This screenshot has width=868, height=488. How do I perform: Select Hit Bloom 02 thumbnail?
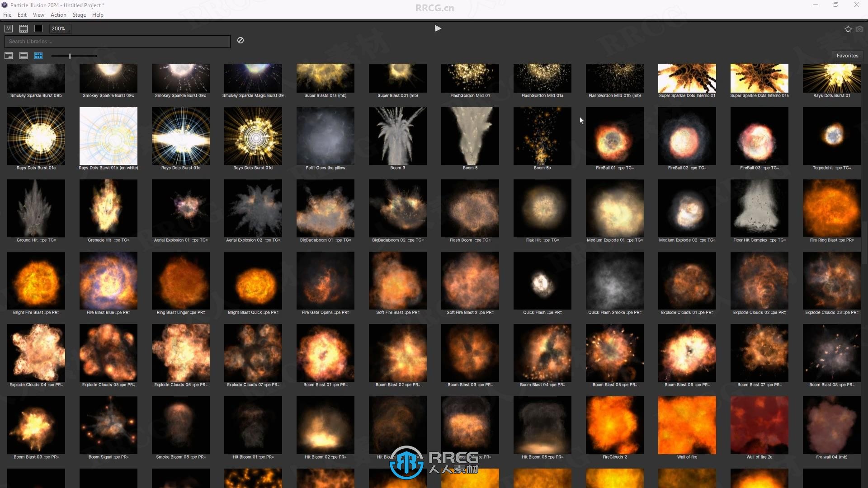point(325,425)
